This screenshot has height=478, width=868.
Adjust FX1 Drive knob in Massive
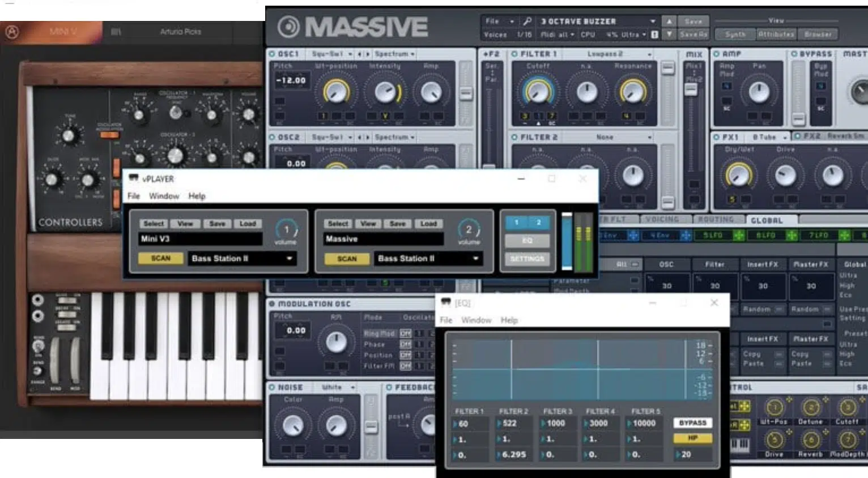click(x=786, y=176)
